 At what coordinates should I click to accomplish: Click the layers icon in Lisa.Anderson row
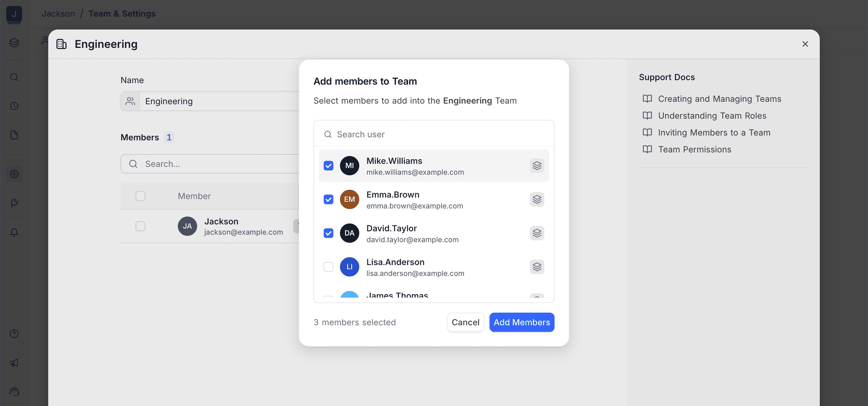click(x=537, y=267)
